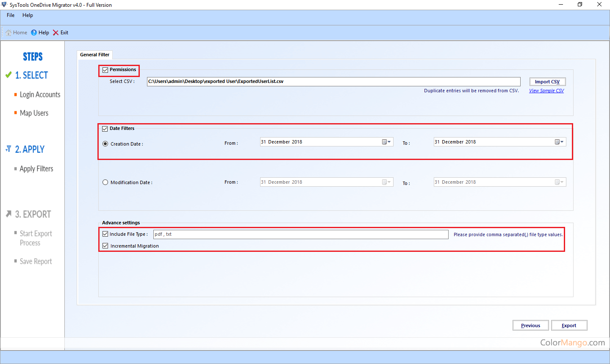
Task: Click the SysTools app icon in title bar
Action: pos(4,5)
